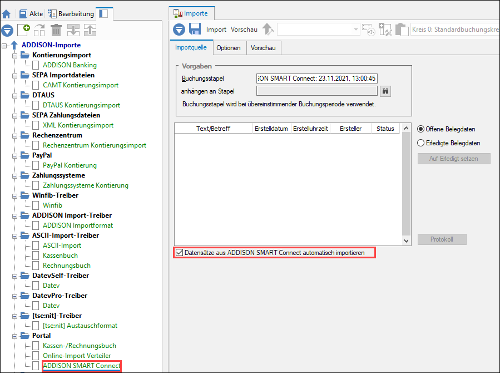Select the ADDISON Importformat entry

78,226
